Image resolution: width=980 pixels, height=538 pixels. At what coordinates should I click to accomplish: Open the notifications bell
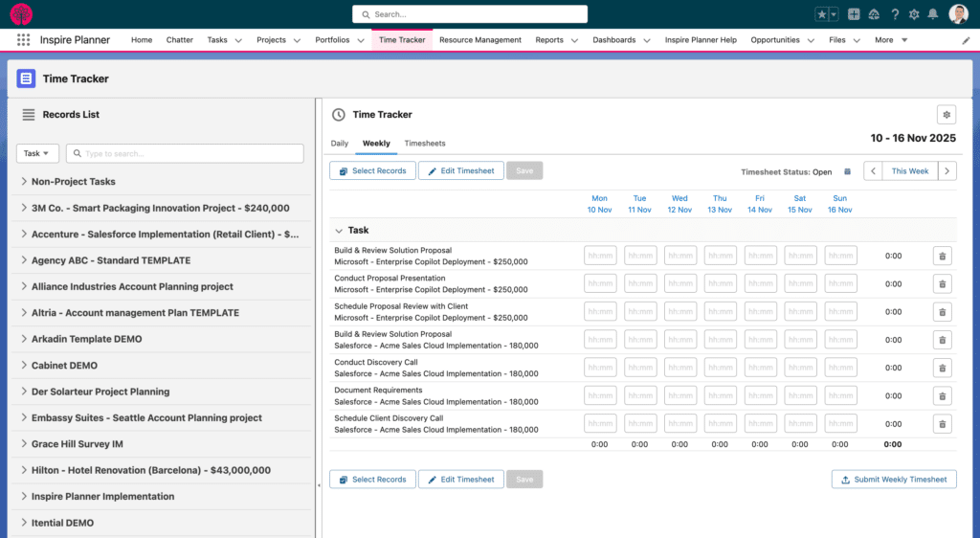(932, 14)
